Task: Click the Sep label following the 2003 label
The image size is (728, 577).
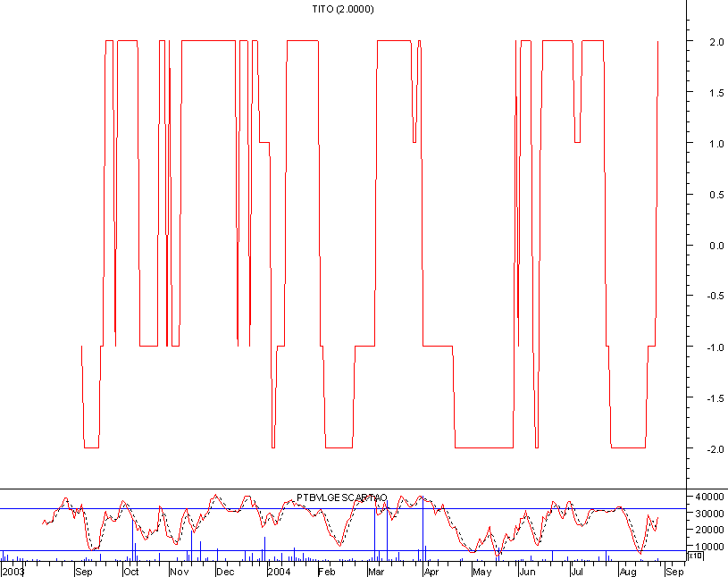Action: click(84, 572)
